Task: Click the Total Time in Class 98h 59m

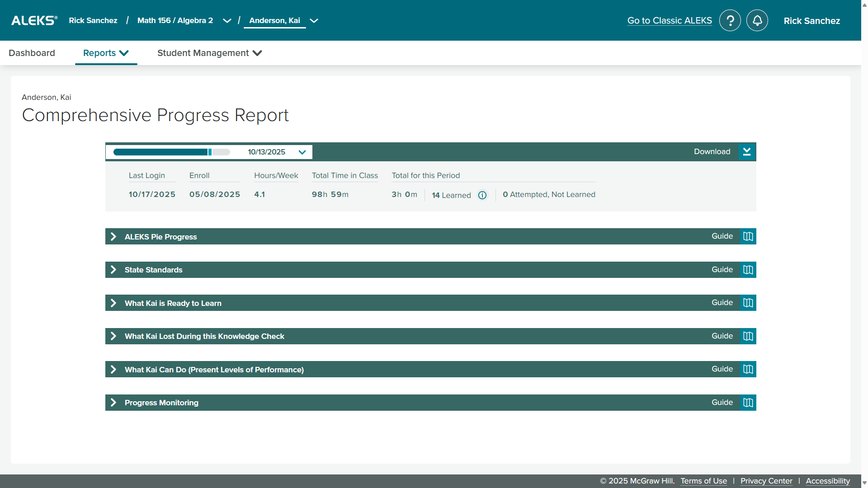Action: coord(330,194)
